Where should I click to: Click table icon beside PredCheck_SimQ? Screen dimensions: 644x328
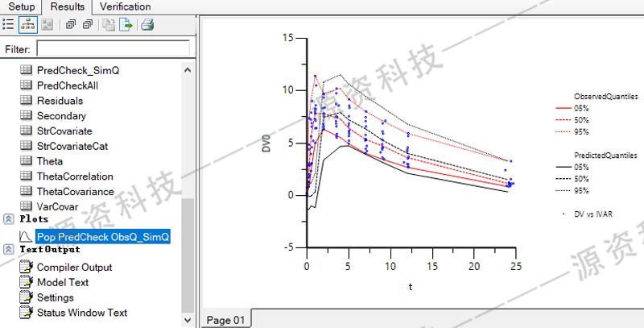click(x=26, y=70)
